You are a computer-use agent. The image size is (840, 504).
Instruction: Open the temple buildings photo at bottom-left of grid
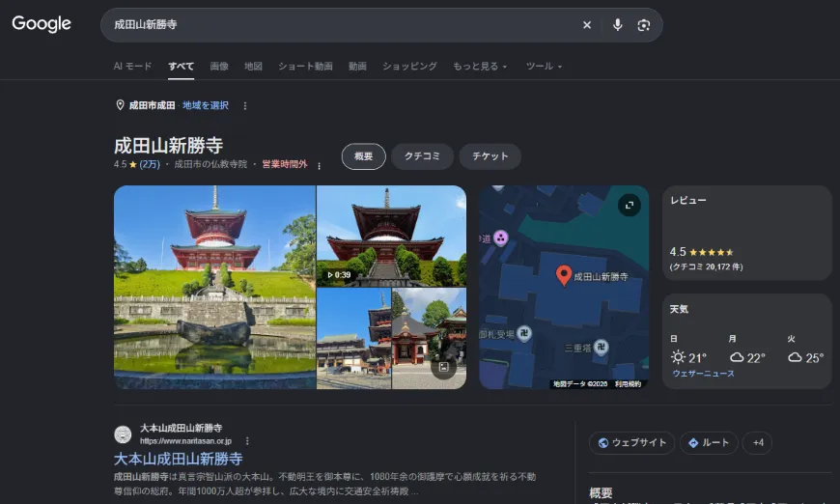(x=353, y=339)
